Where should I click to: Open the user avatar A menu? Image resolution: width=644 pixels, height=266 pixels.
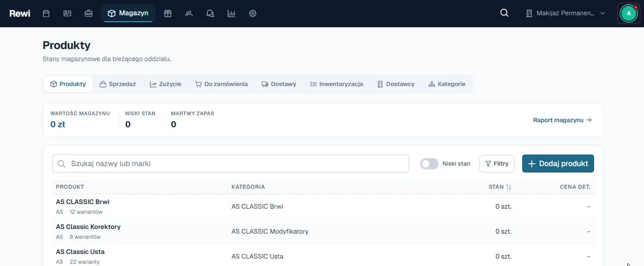629,13
